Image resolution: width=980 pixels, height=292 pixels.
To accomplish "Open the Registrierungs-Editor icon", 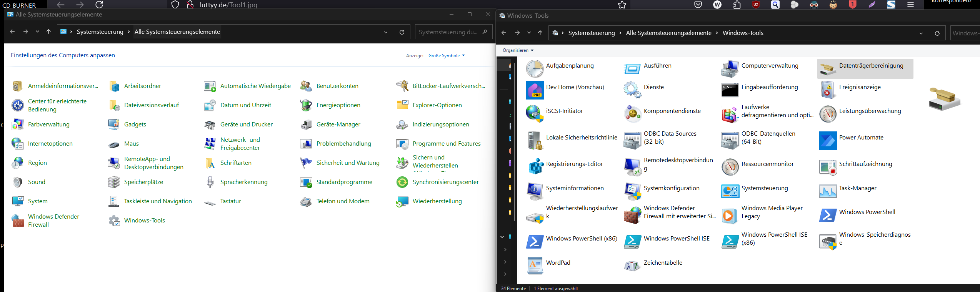I will [x=535, y=167].
